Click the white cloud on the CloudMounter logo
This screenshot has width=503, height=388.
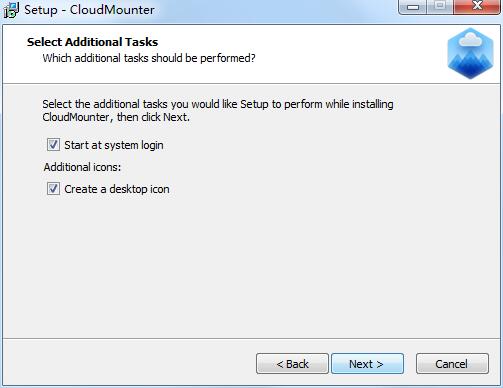pyautogui.click(x=470, y=41)
